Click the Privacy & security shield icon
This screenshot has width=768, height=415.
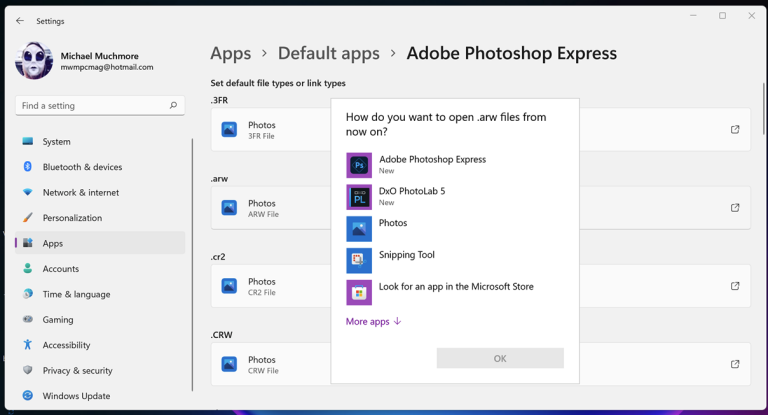click(x=28, y=370)
